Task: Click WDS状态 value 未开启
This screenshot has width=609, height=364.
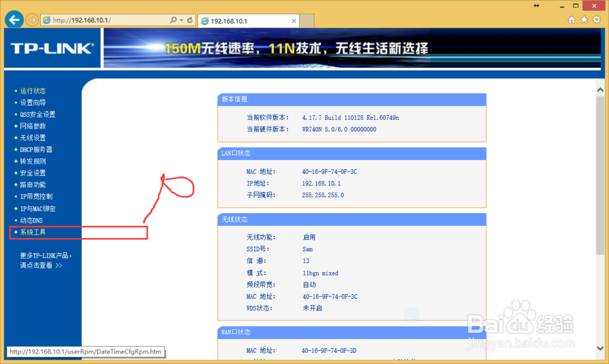Action: coord(312,308)
